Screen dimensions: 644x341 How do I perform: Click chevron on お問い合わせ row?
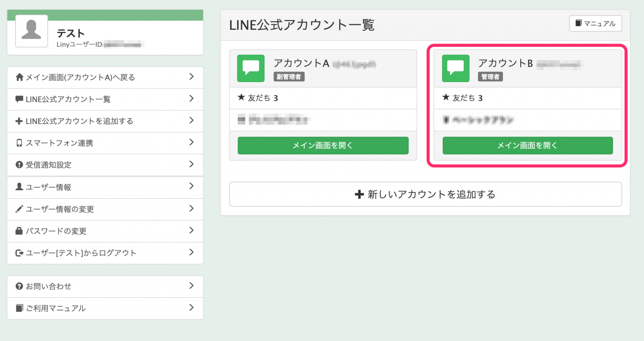tap(192, 285)
